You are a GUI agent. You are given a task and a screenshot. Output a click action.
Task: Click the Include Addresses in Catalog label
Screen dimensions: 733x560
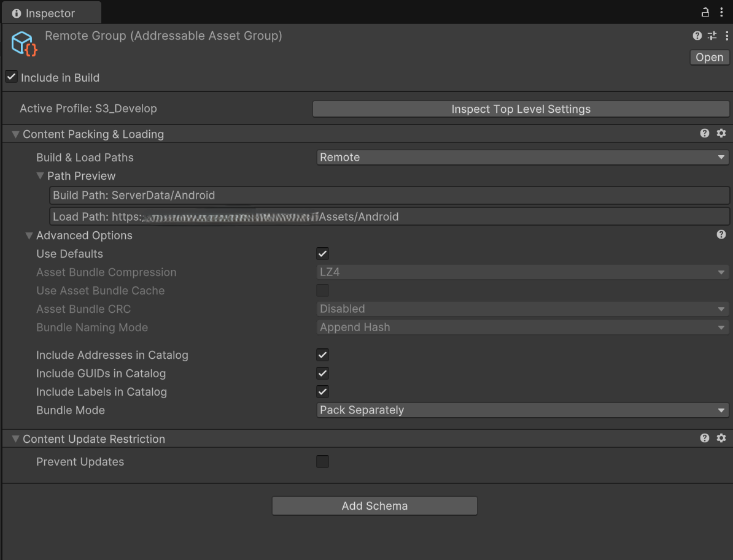112,355
